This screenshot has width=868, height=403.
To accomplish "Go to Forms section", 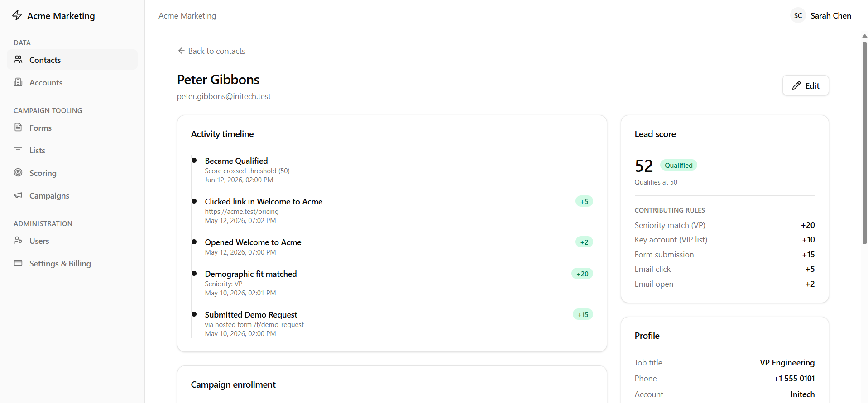I will click(x=72, y=128).
